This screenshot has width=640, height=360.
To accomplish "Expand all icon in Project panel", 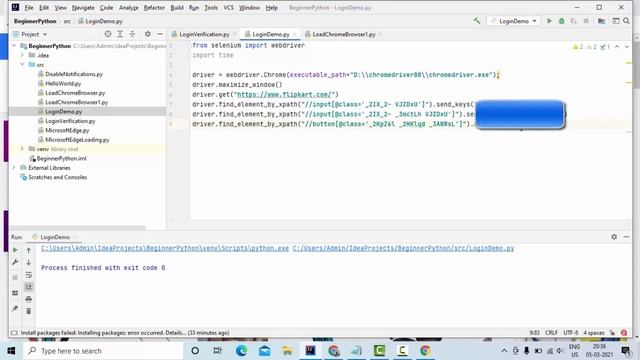I will click(x=120, y=34).
